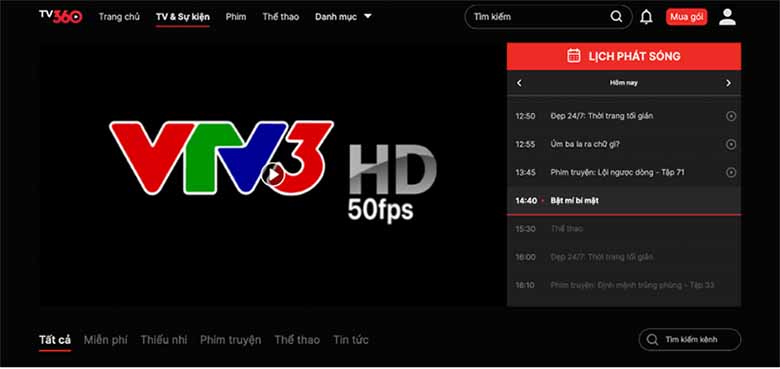Play replay icon for Lội ngược dòng Tập 71
780x369 pixels.
(x=731, y=173)
